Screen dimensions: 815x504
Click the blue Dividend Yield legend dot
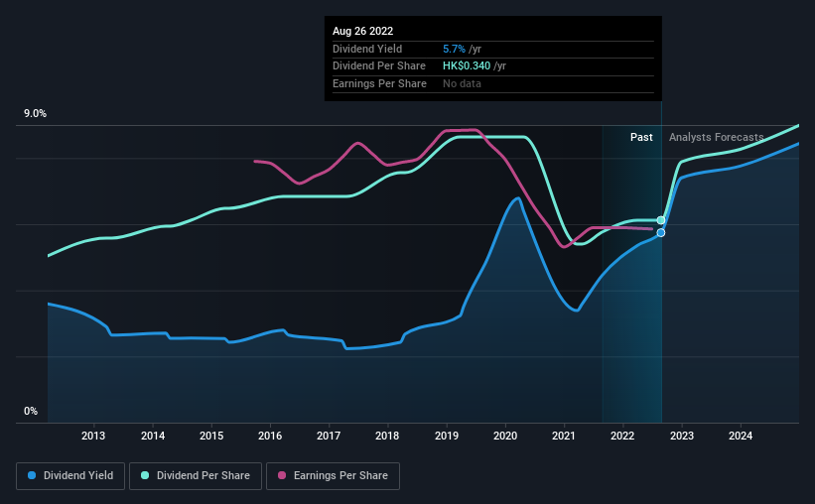pos(32,475)
